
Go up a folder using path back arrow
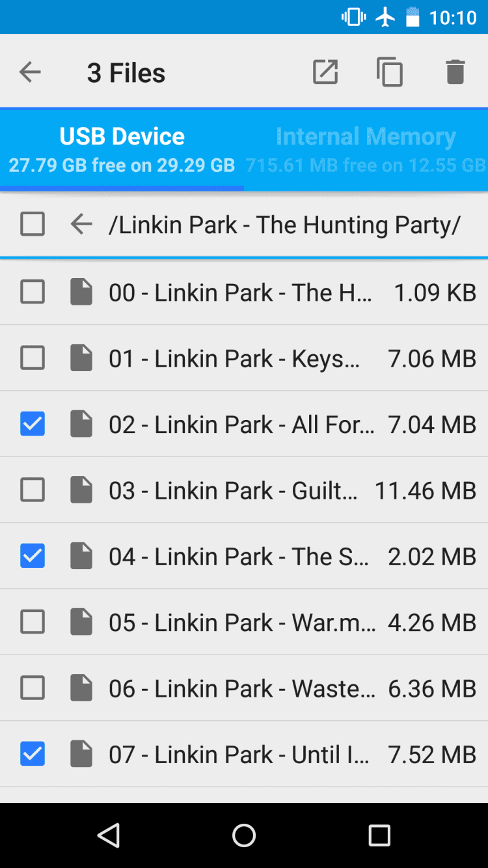(x=81, y=225)
